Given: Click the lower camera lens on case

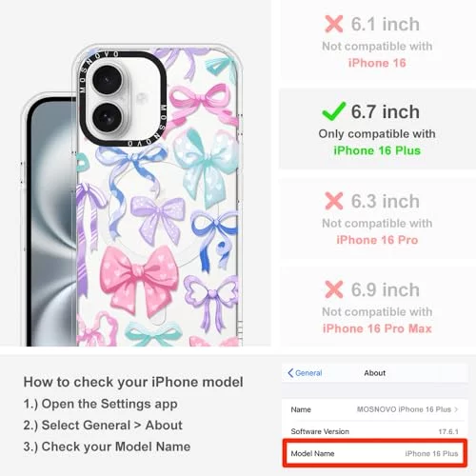Looking at the screenshot, I should pos(107,117).
